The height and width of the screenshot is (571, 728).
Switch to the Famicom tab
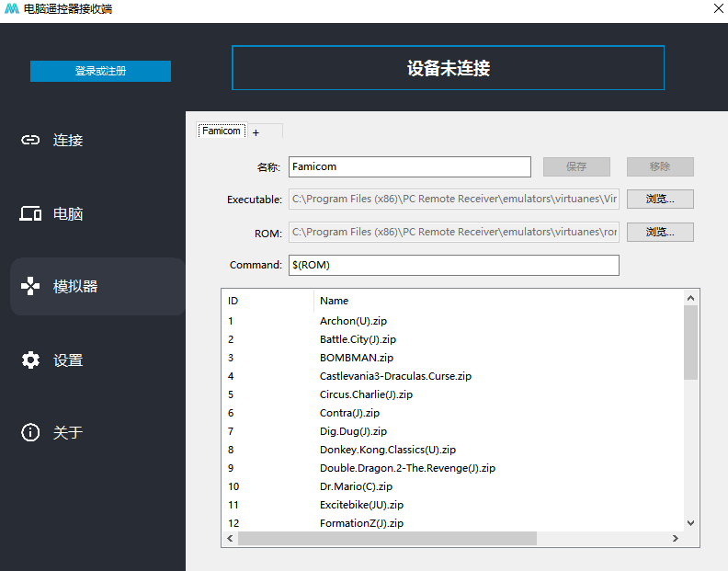click(222, 131)
